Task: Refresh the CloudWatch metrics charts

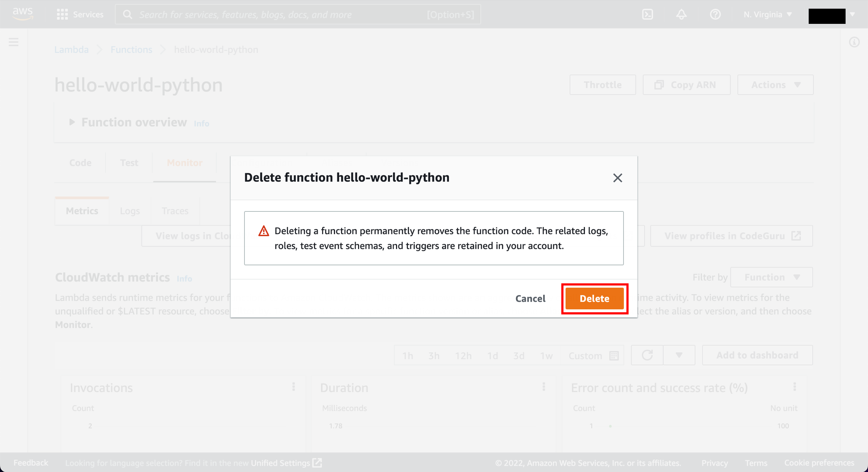Action: pyautogui.click(x=647, y=355)
